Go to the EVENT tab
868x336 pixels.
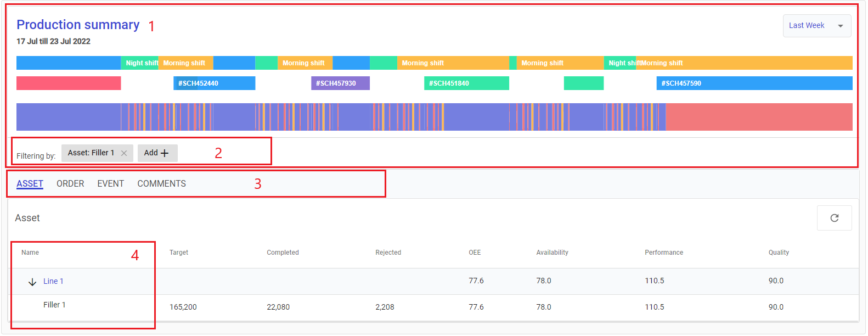tap(111, 183)
